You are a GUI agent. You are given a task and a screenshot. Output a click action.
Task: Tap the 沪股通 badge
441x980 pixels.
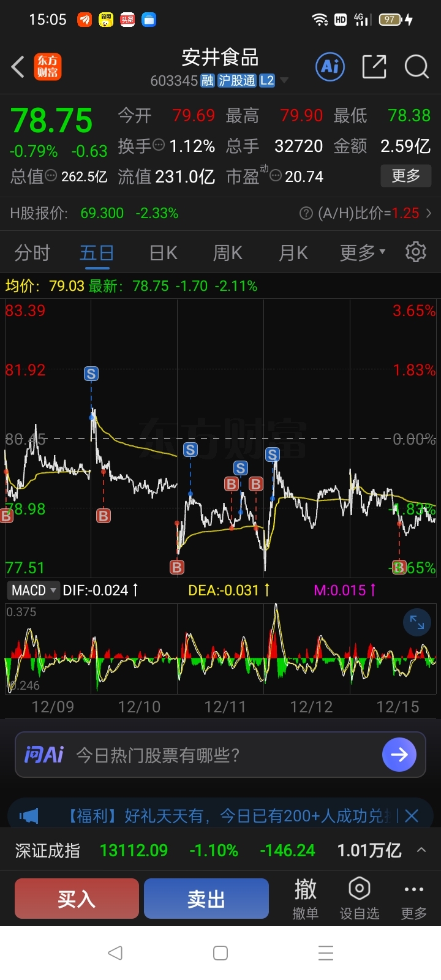click(237, 81)
